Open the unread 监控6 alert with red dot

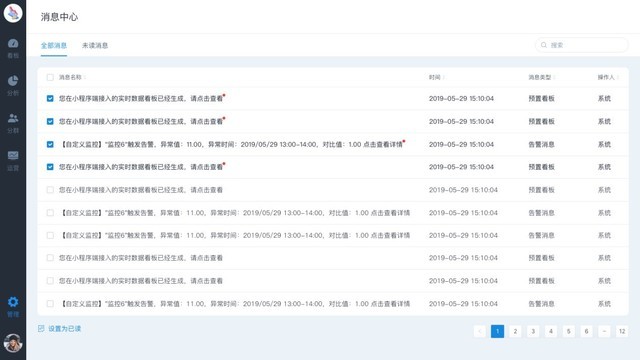[231, 144]
